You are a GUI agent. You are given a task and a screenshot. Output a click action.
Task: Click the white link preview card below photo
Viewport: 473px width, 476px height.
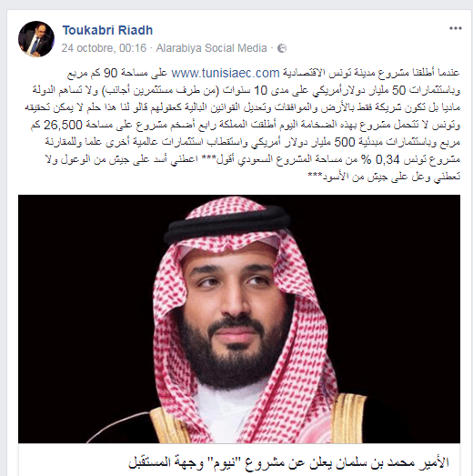(239, 460)
